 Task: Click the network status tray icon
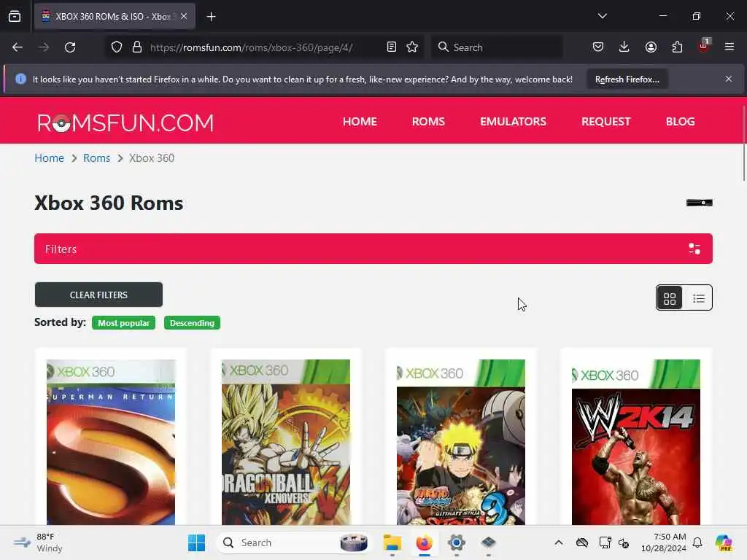click(605, 542)
